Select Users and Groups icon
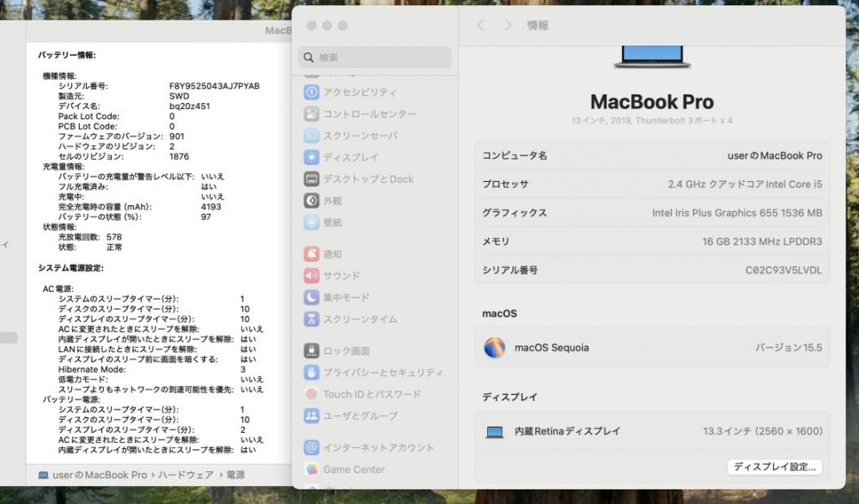The width and height of the screenshot is (859, 504). click(x=311, y=416)
